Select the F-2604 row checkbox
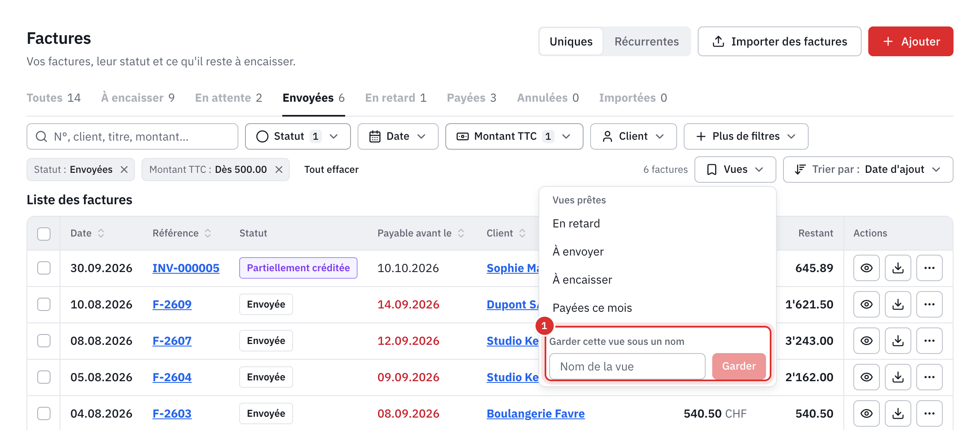Screen dimensions: 980x430 (x=44, y=377)
